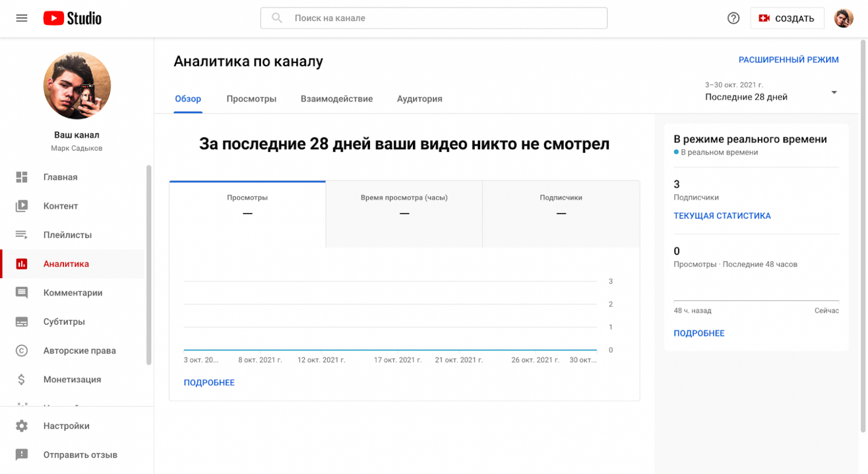Click the Плейлисты playlist icon
This screenshot has width=868, height=474.
[22, 235]
